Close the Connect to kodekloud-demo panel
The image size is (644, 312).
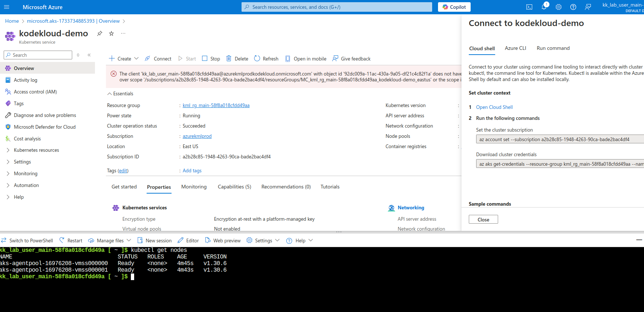[x=483, y=219]
